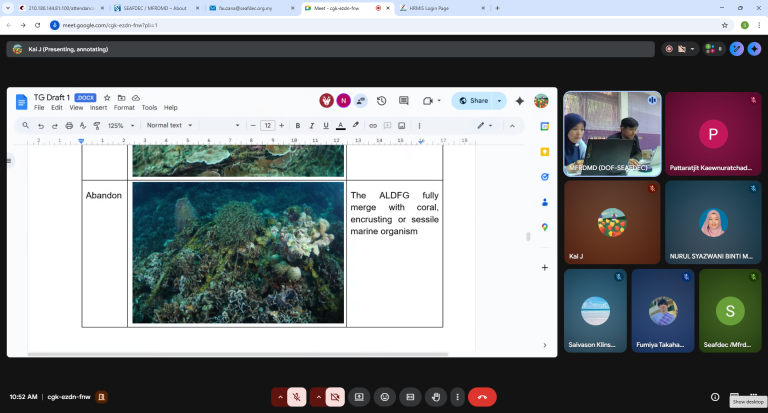This screenshot has width=768, height=413.
Task: Open the Maps side panel icon
Action: [545, 227]
